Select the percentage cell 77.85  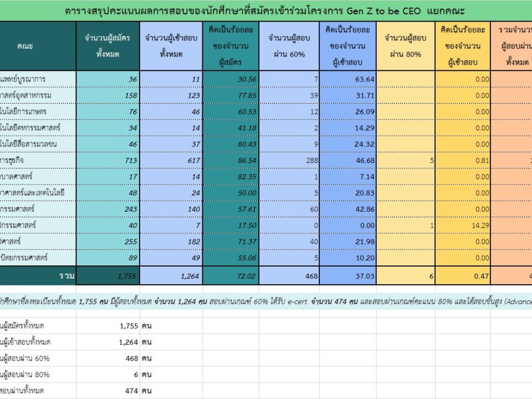(x=231, y=95)
